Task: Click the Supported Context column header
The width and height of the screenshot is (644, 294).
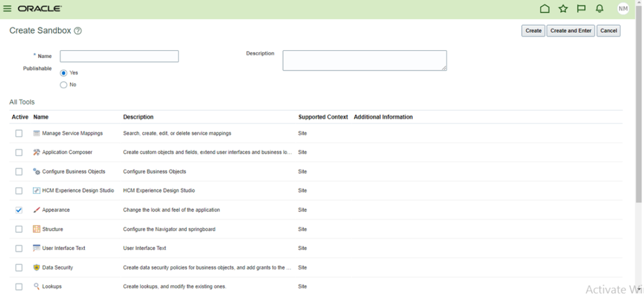Action: [x=323, y=116]
